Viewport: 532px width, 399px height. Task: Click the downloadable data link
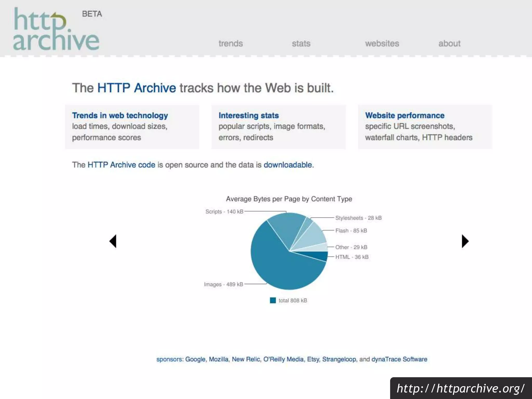click(x=288, y=165)
